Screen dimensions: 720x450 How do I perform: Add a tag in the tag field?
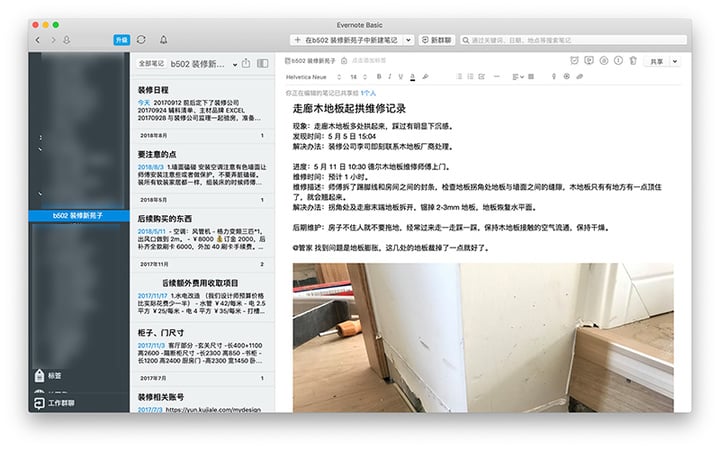click(369, 61)
